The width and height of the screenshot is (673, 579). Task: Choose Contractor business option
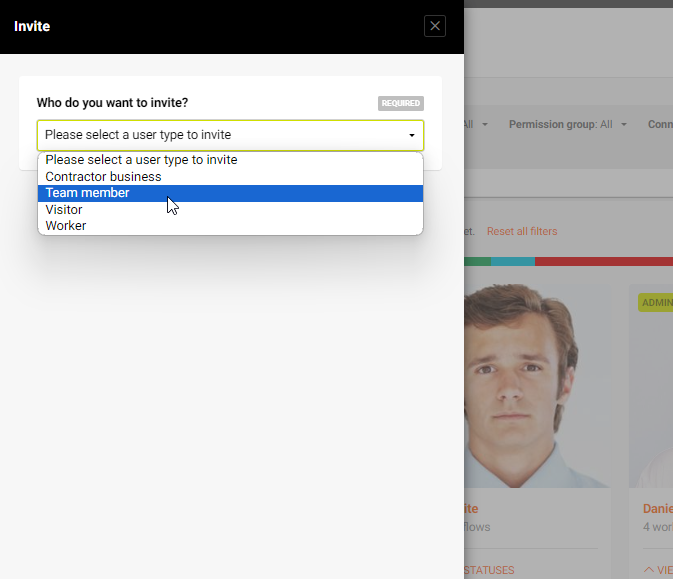[x=230, y=176]
